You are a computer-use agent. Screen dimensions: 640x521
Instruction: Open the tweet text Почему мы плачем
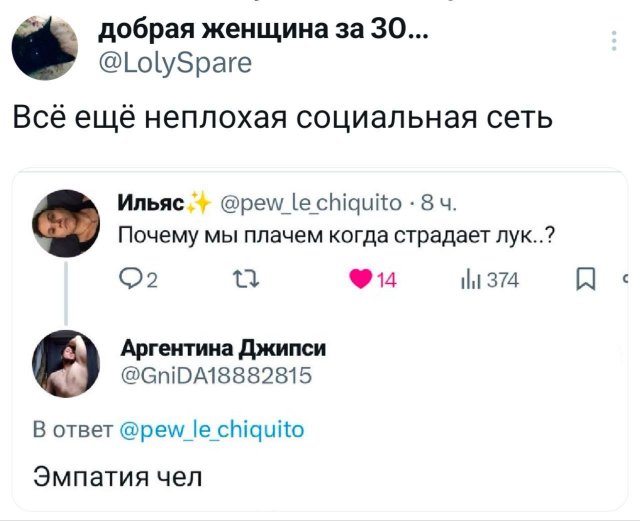pos(337,237)
